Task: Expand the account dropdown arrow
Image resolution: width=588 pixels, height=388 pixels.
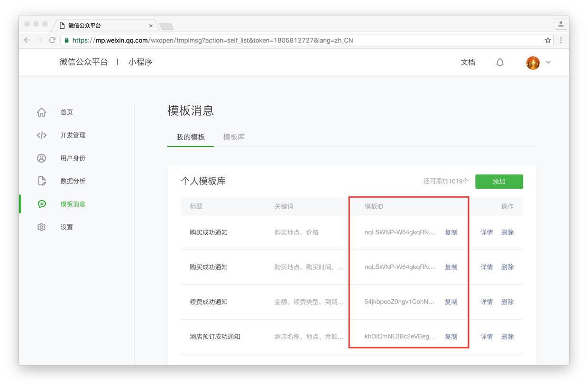Action: [549, 62]
